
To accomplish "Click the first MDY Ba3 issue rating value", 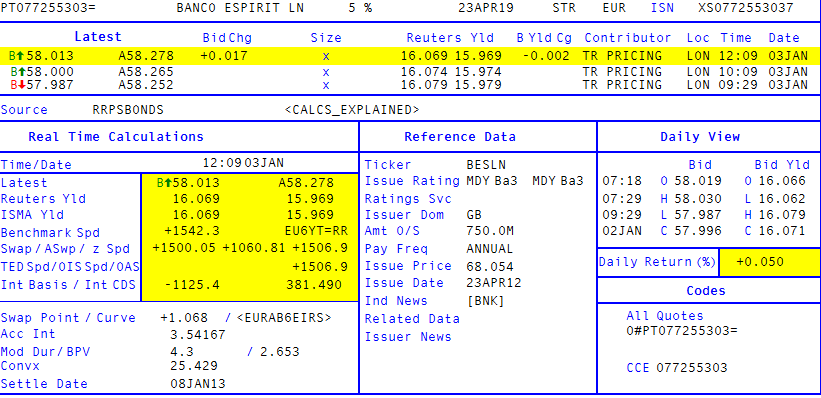I will (x=492, y=181).
